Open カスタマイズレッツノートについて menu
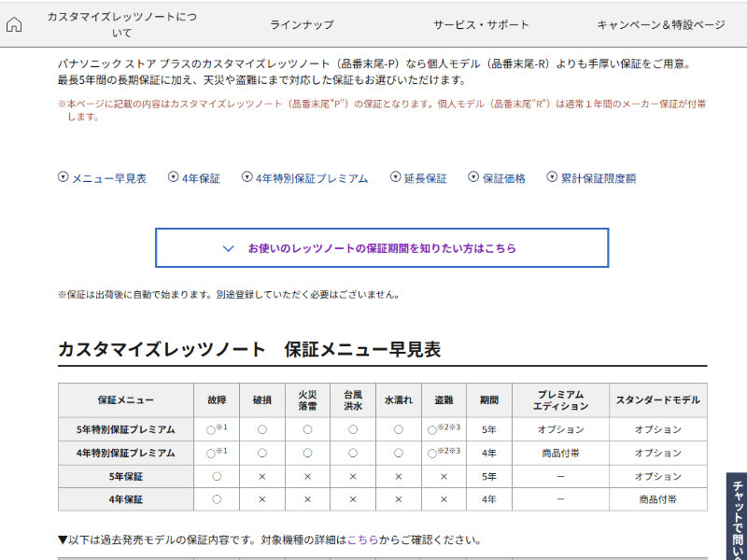747x560 pixels. click(x=121, y=25)
